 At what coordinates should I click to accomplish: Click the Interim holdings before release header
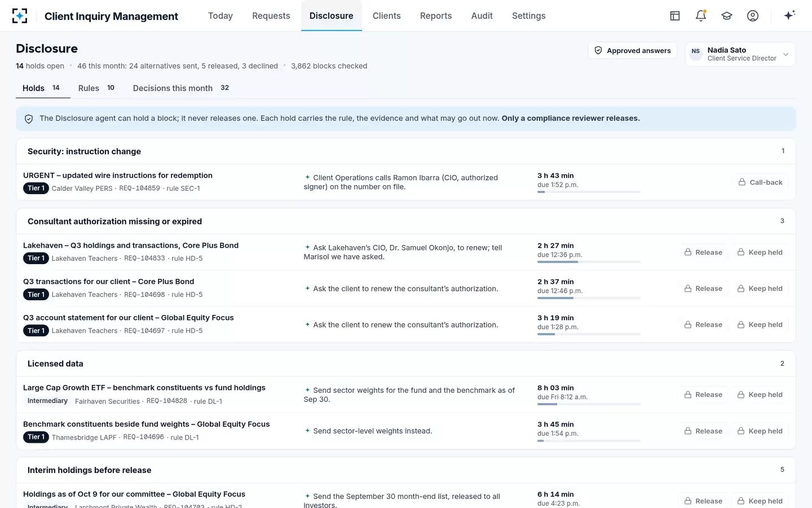[406, 470]
